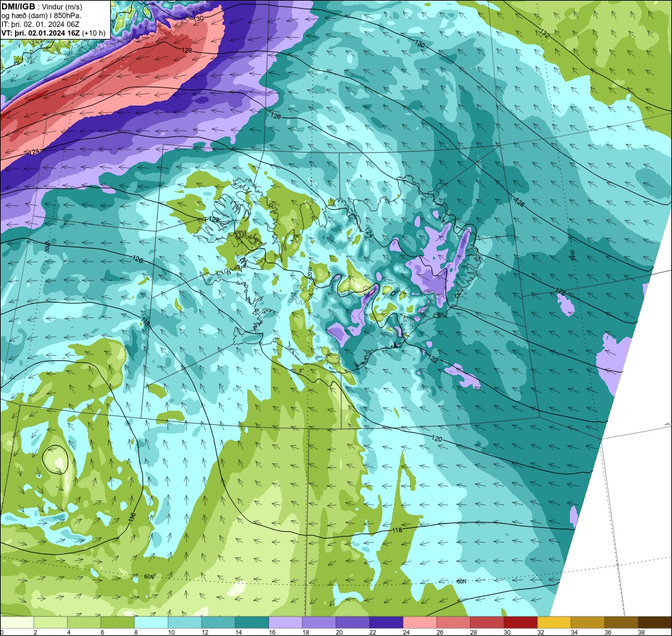
Task: Select the 34–36 m/s ochre legend swatch
Action: click(588, 623)
